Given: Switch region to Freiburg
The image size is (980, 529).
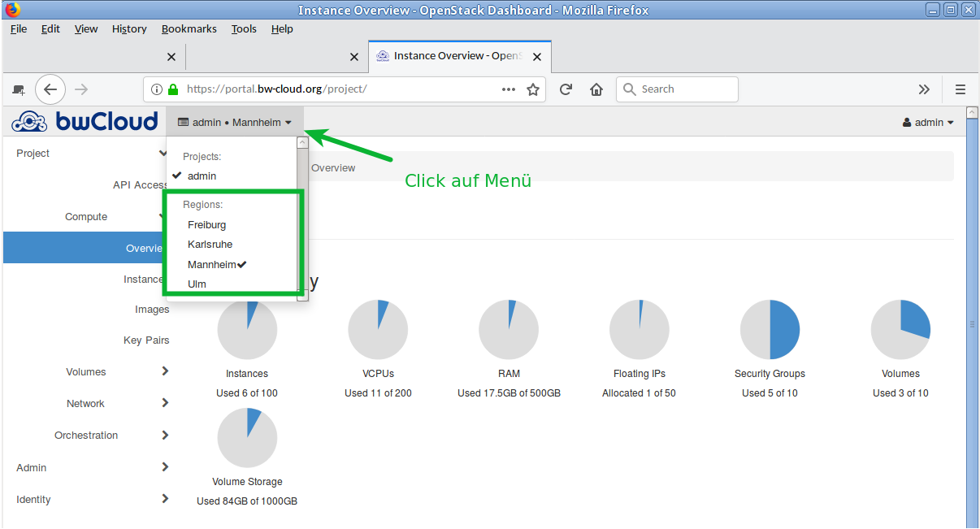Looking at the screenshot, I should pyautogui.click(x=206, y=224).
